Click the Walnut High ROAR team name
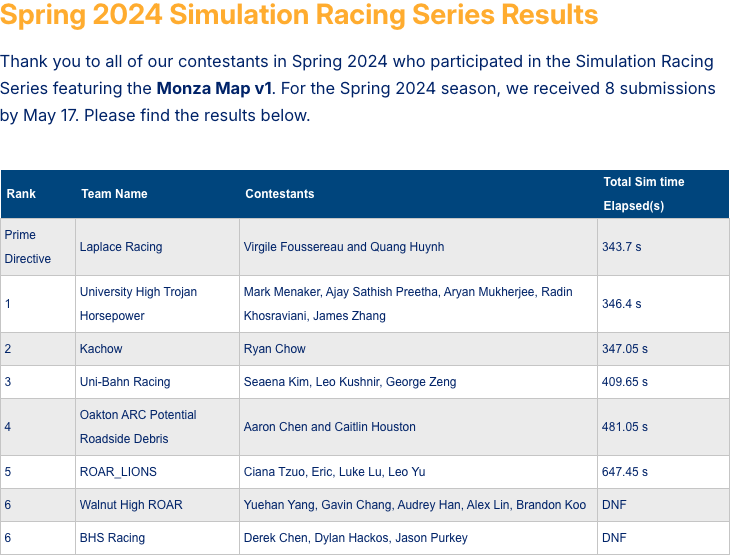The height and width of the screenshot is (556, 733). tap(131, 505)
